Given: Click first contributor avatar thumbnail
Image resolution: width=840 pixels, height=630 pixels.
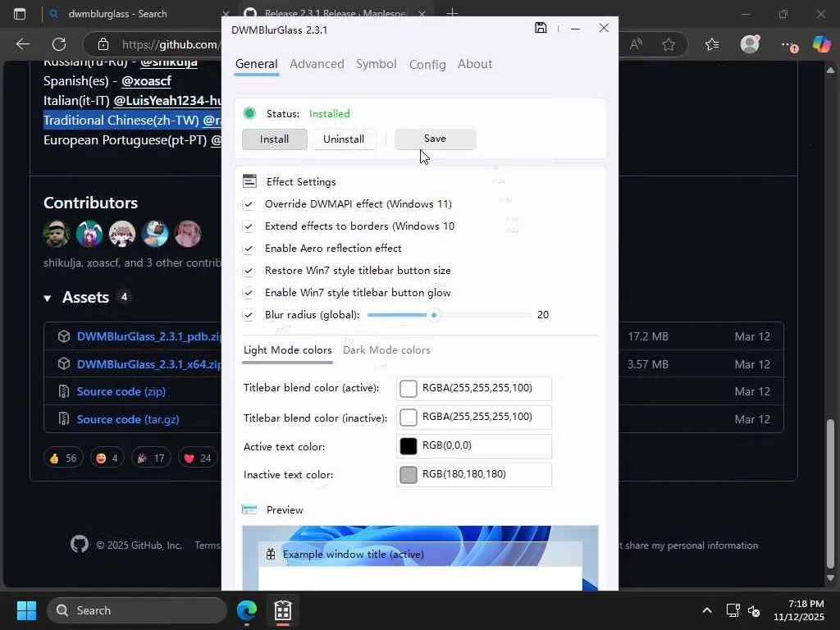Looking at the screenshot, I should point(57,234).
